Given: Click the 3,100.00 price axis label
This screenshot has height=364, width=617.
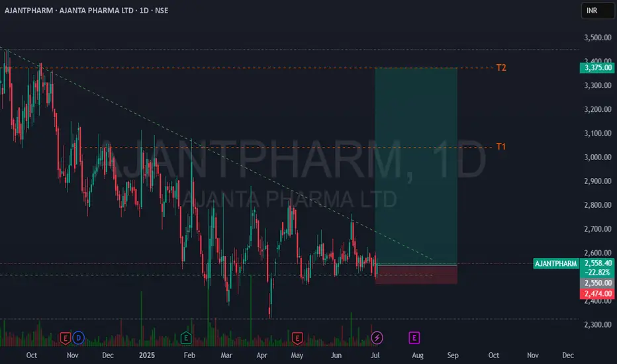Looking at the screenshot, I should (x=598, y=134).
